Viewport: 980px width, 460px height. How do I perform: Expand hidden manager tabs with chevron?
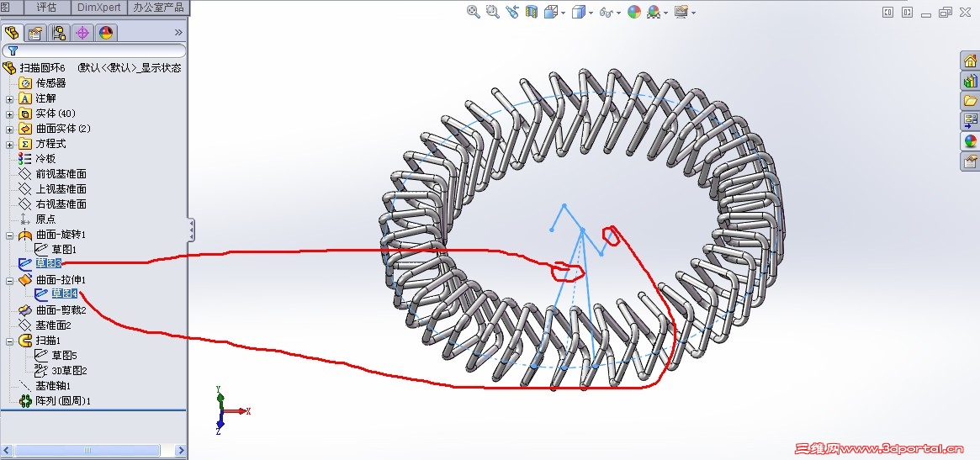pyautogui.click(x=178, y=33)
